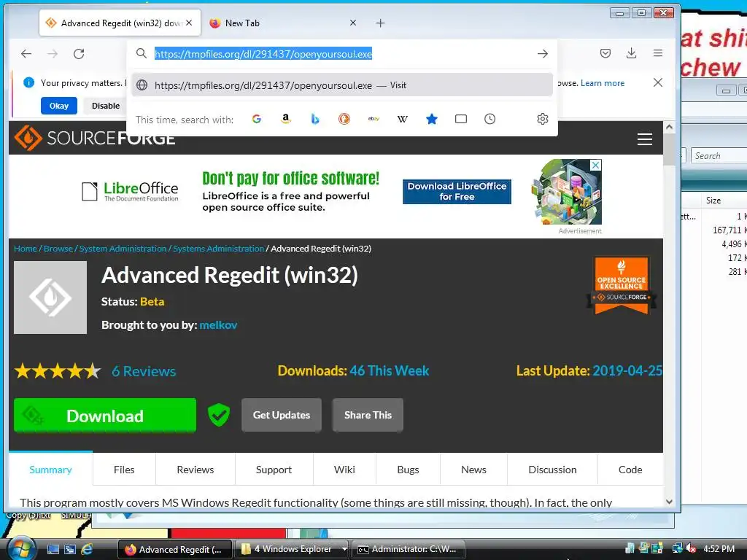747x560 pixels.
Task: Click the Advanced Regedit project thumbnail
Action: point(50,297)
